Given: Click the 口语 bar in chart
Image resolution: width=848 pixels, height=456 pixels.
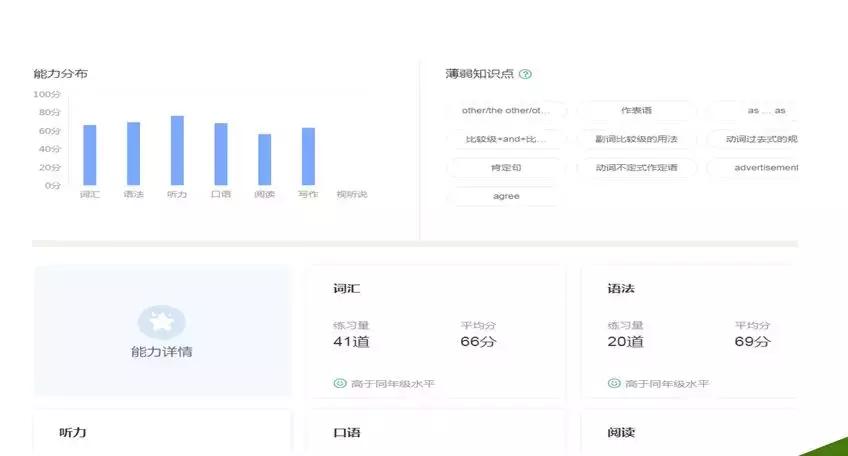Looking at the screenshot, I should pyautogui.click(x=221, y=154).
